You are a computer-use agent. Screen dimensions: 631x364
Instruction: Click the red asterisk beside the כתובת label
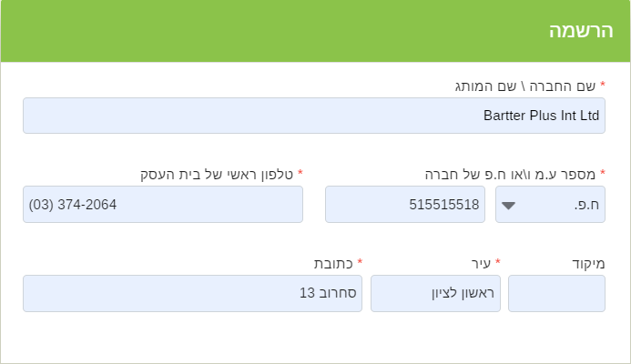pyautogui.click(x=359, y=262)
